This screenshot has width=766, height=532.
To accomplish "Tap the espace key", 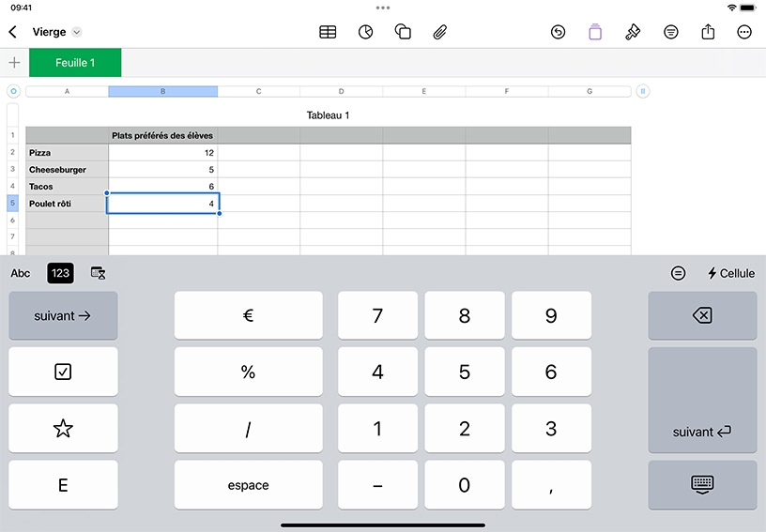I will pos(248,485).
